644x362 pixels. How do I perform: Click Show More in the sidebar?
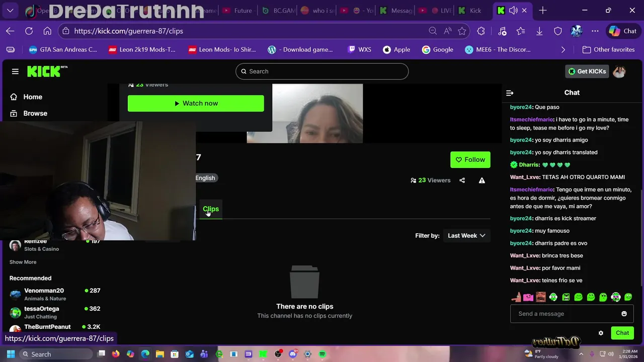[x=23, y=262]
